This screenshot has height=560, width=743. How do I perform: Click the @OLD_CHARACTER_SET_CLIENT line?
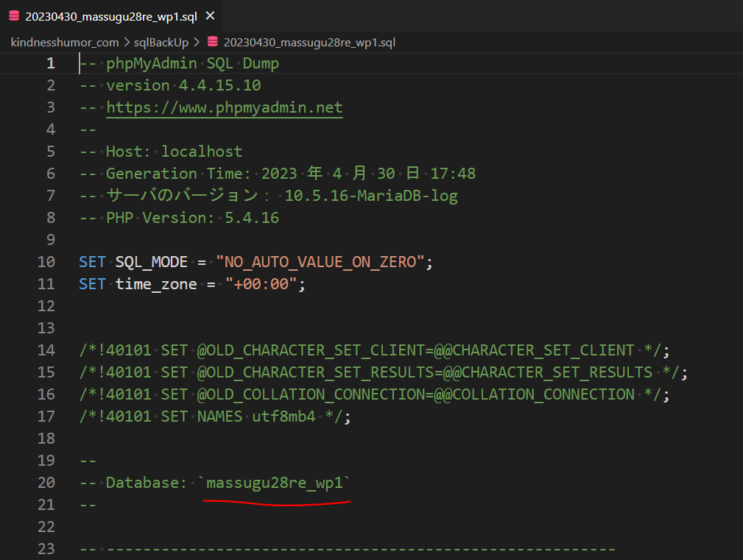pyautogui.click(x=374, y=350)
